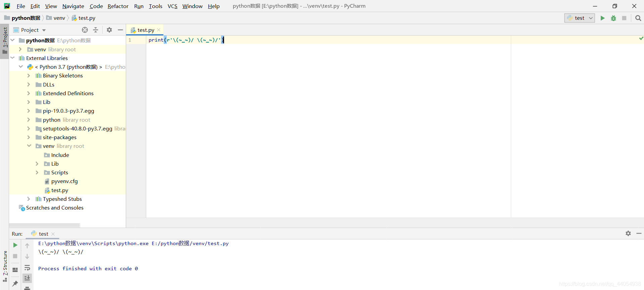Open the VCS menu
This screenshot has height=290, width=644.
[x=172, y=6]
